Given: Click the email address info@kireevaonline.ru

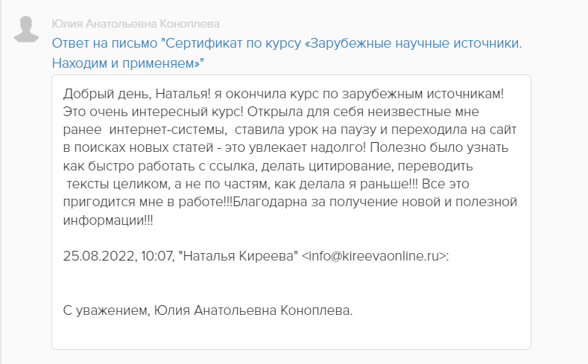Looking at the screenshot, I should pos(374,255).
